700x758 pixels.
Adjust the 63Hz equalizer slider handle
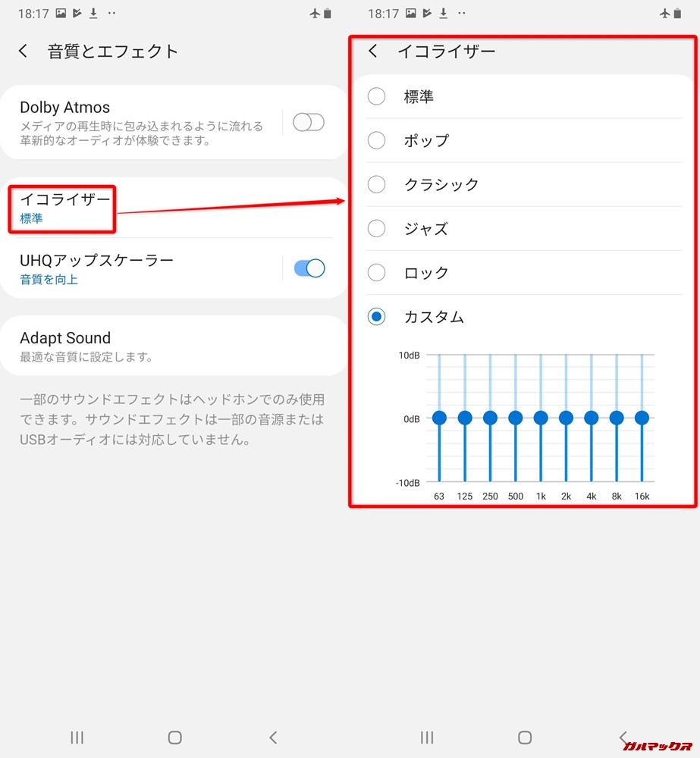pyautogui.click(x=439, y=417)
